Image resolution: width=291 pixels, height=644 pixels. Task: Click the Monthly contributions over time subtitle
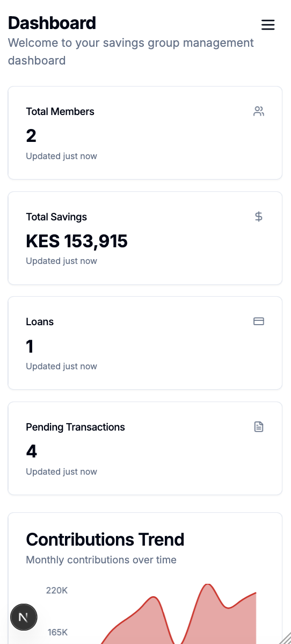[x=101, y=560]
